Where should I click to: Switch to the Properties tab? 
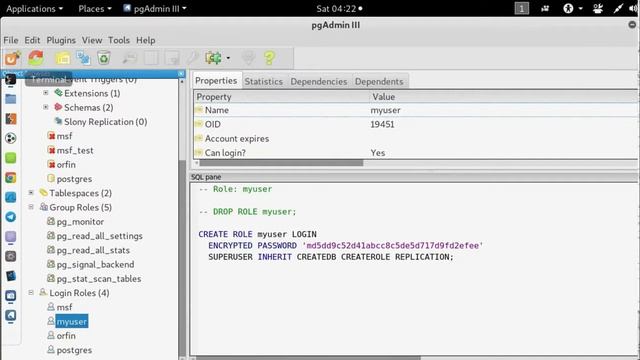click(216, 80)
